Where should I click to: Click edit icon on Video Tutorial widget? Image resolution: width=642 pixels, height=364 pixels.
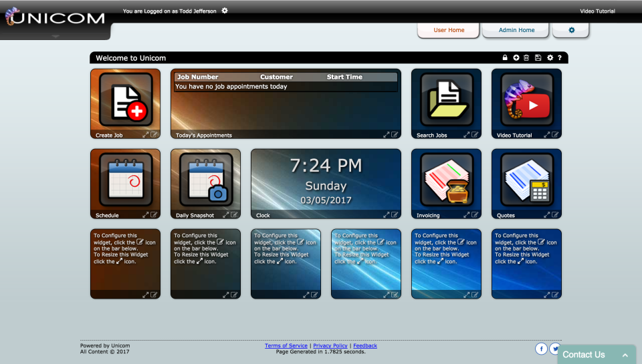555,134
